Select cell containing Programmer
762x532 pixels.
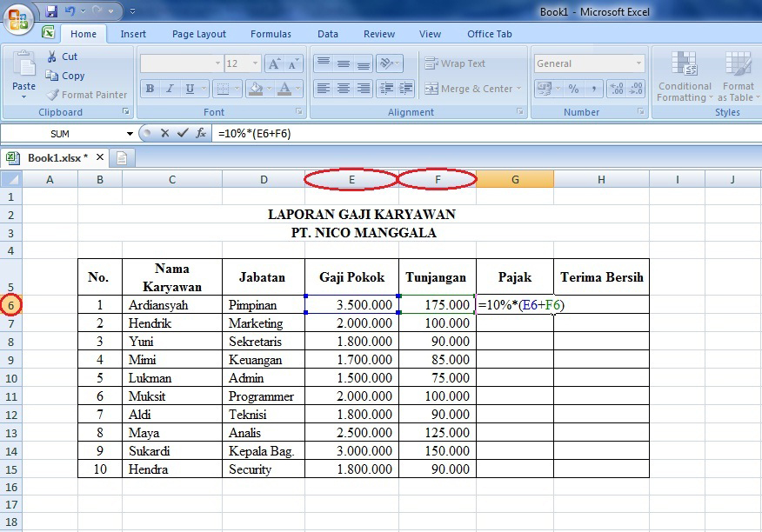coord(264,396)
